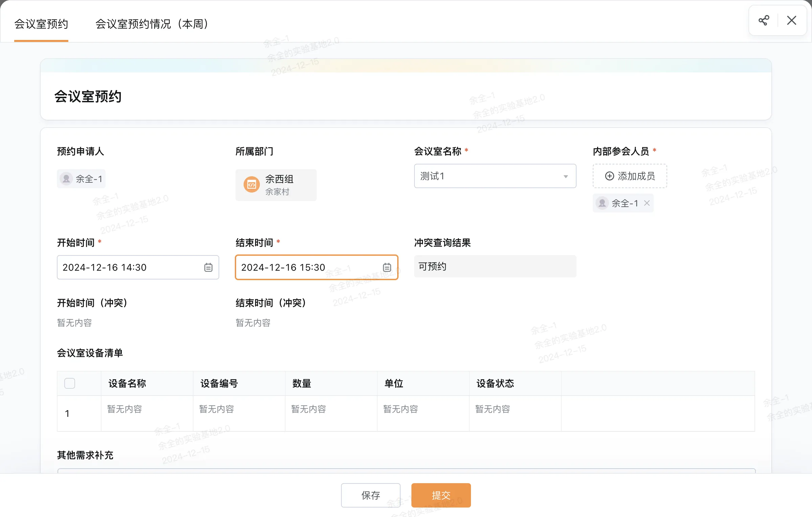Open the calendar picker for 结束时间

pyautogui.click(x=387, y=267)
